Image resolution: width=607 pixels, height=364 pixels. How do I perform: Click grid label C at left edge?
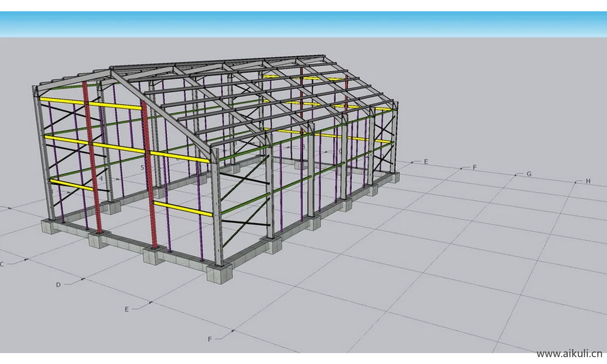pyautogui.click(x=2, y=264)
